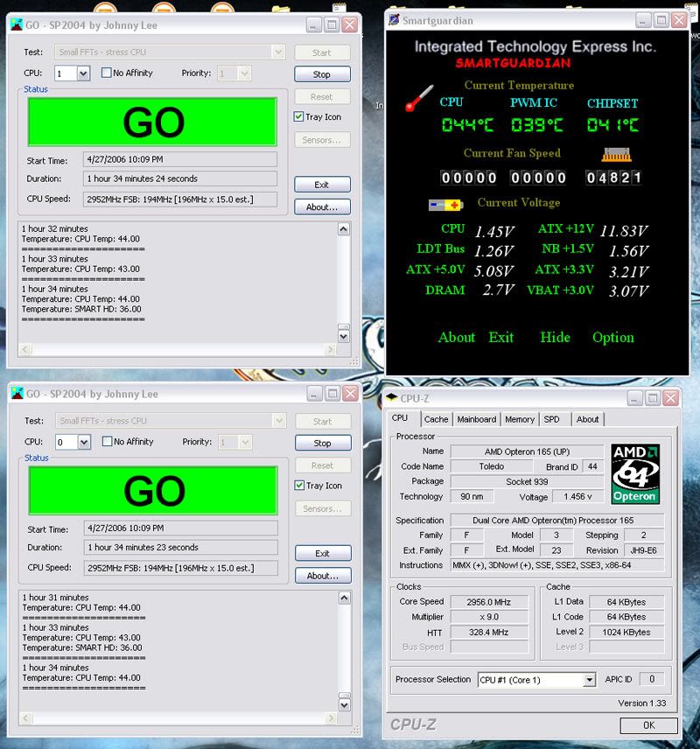This screenshot has width=700, height=749.
Task: Click About... in CPU 1 SP2004 window
Action: pos(322,206)
